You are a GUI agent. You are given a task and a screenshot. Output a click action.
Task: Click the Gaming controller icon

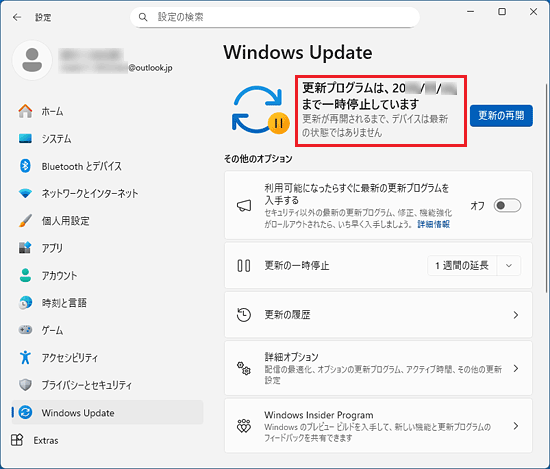(25, 330)
